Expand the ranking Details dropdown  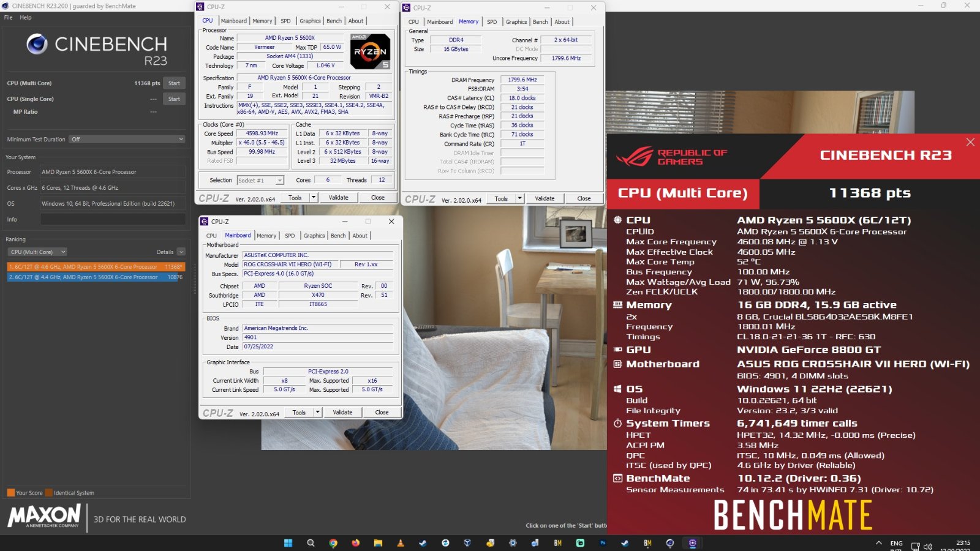point(181,252)
